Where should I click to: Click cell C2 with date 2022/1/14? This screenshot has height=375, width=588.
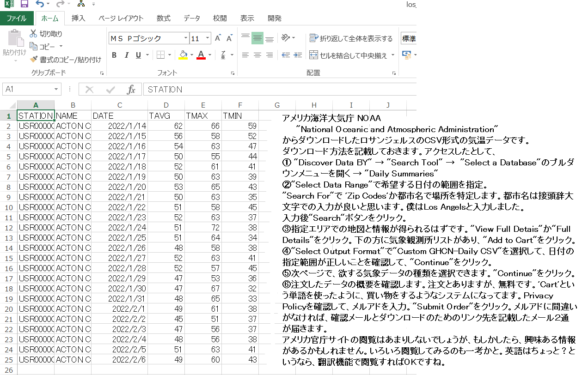tap(119, 126)
